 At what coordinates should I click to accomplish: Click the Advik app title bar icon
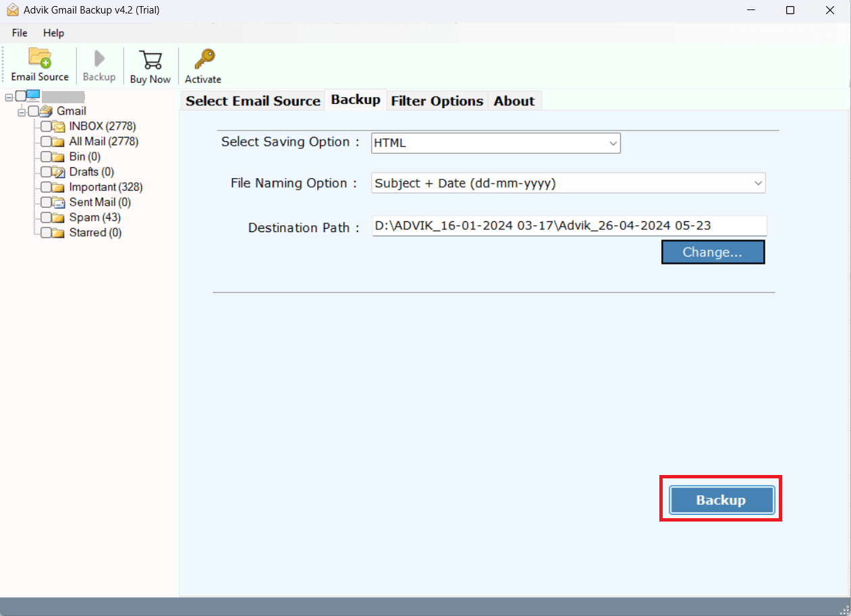[x=11, y=10]
